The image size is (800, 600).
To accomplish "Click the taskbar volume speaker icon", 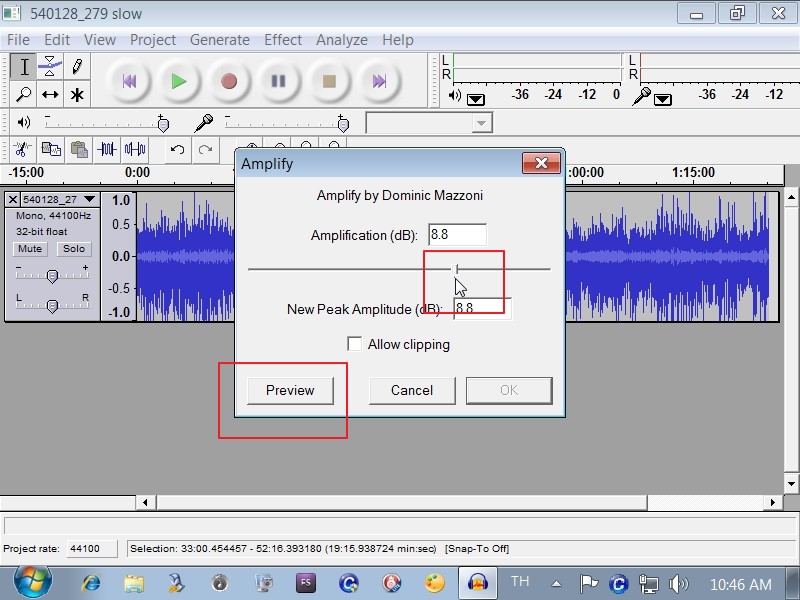I will [679, 584].
